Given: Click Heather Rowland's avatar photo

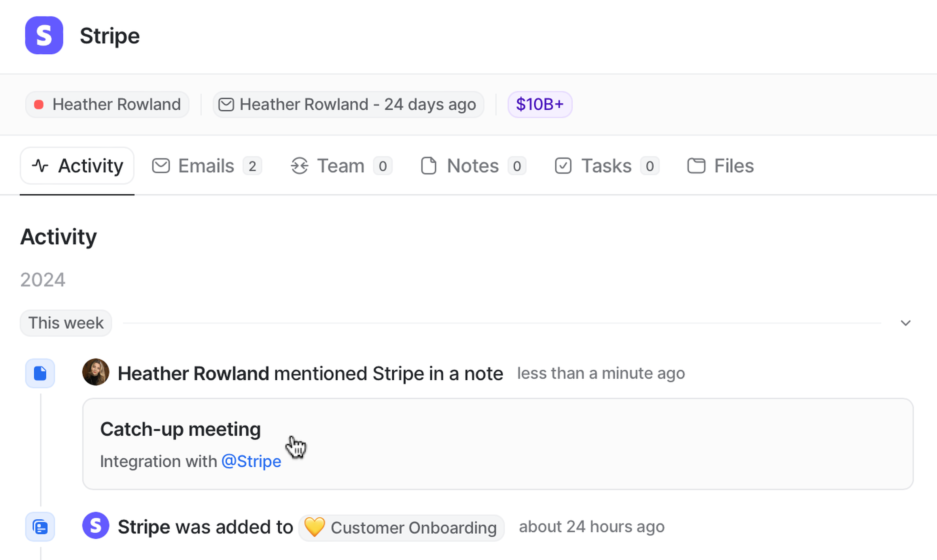Looking at the screenshot, I should pos(96,372).
